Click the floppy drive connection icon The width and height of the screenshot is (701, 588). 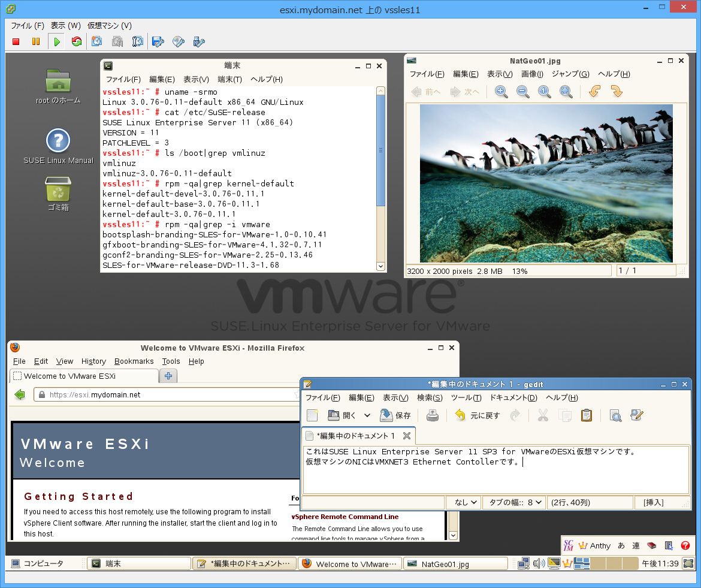[x=158, y=41]
